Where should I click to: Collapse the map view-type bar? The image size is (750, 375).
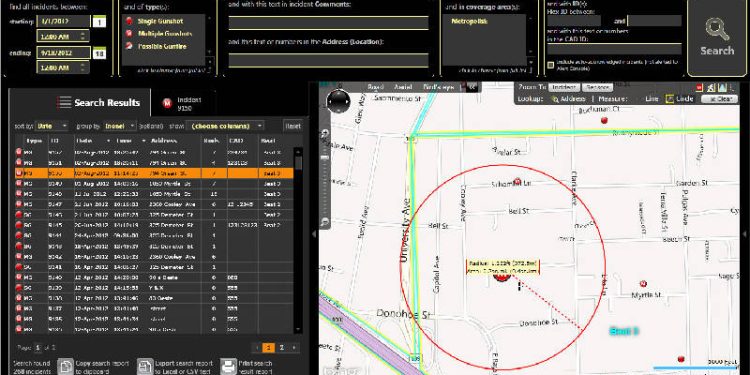coord(472,87)
